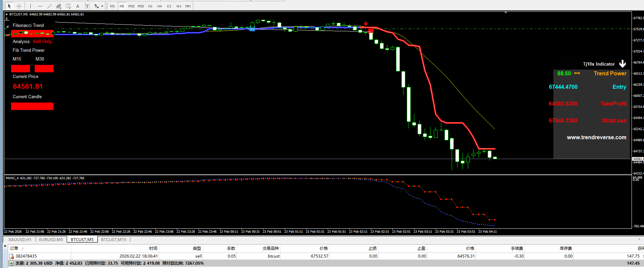Screen dimensions: 644x268
Task: Sort orders by 手数 column
Action: pos(220,248)
